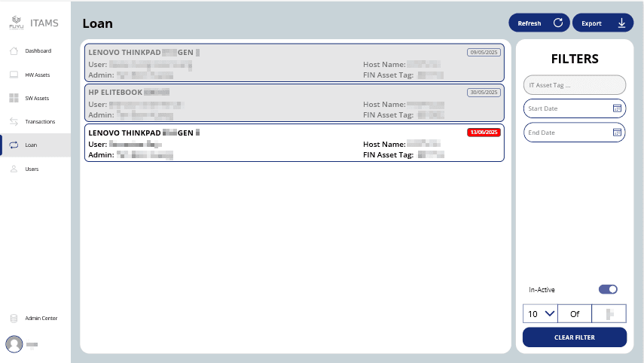Click the CLEAR FILTER button

pyautogui.click(x=574, y=337)
